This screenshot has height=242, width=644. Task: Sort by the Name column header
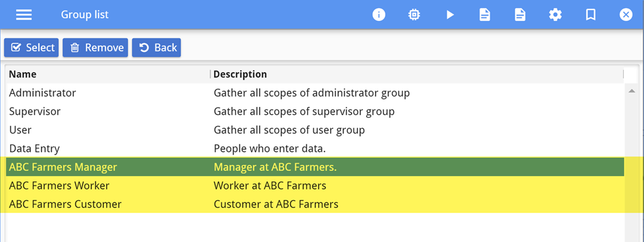(109, 74)
